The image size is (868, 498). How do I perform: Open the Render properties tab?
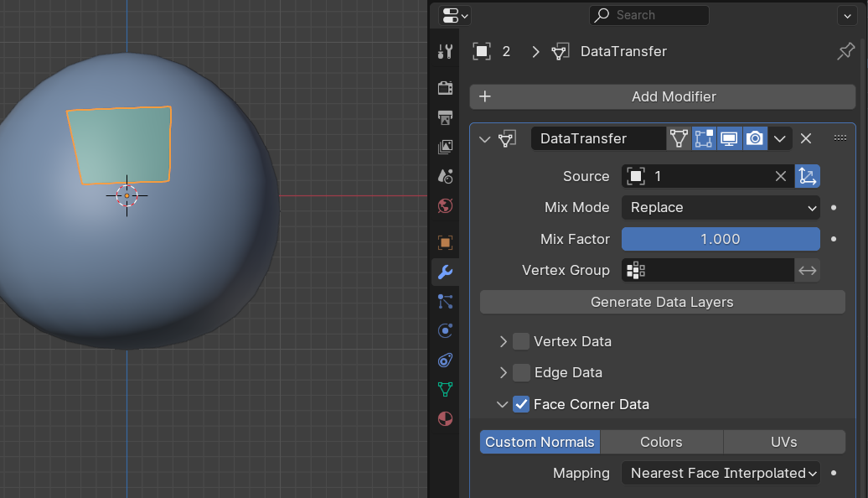pyautogui.click(x=445, y=87)
